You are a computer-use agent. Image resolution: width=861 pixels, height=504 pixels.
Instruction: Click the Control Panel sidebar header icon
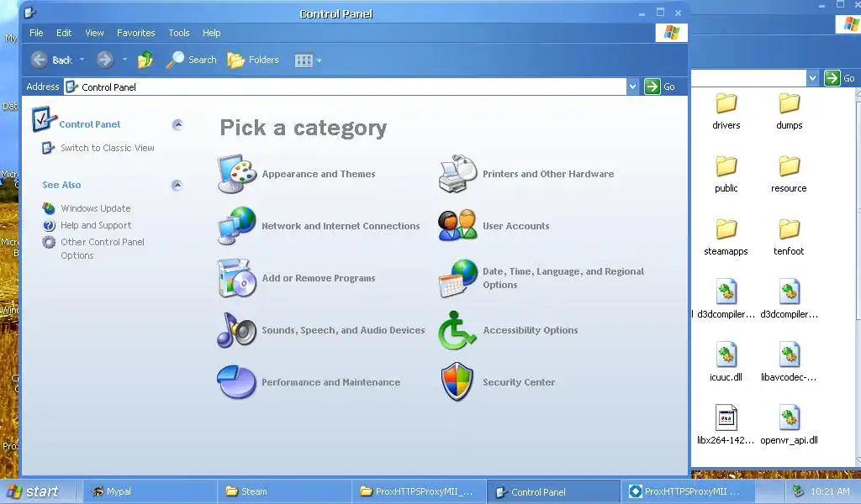[44, 119]
